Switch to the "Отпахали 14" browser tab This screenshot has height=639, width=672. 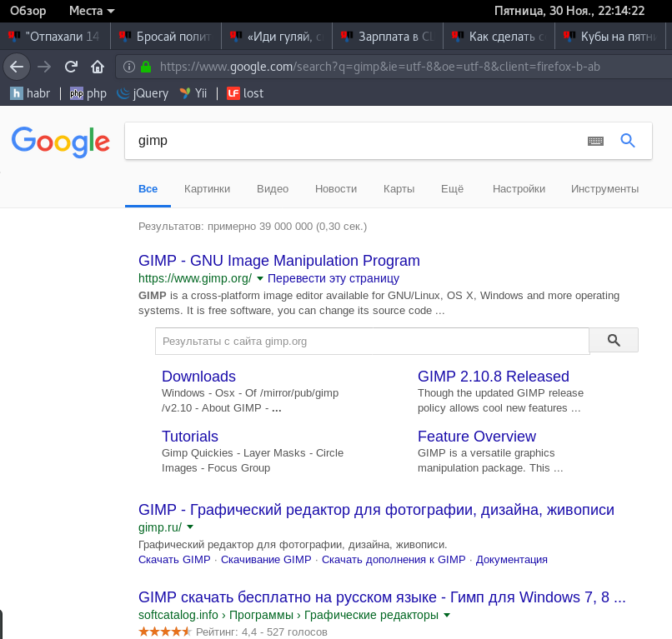[55, 37]
